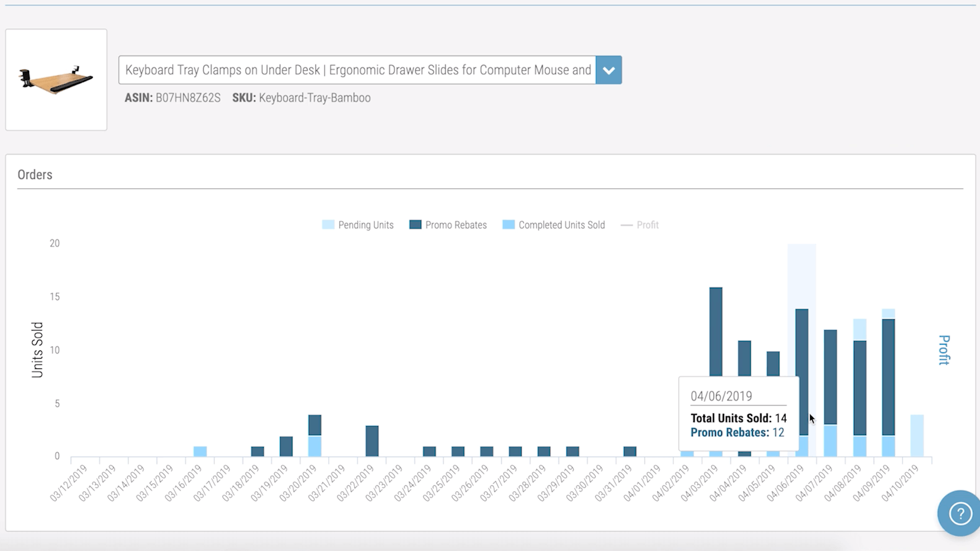Click the 03/22/2019 promo rebates bar
The height and width of the screenshot is (551, 980).
tap(372, 440)
